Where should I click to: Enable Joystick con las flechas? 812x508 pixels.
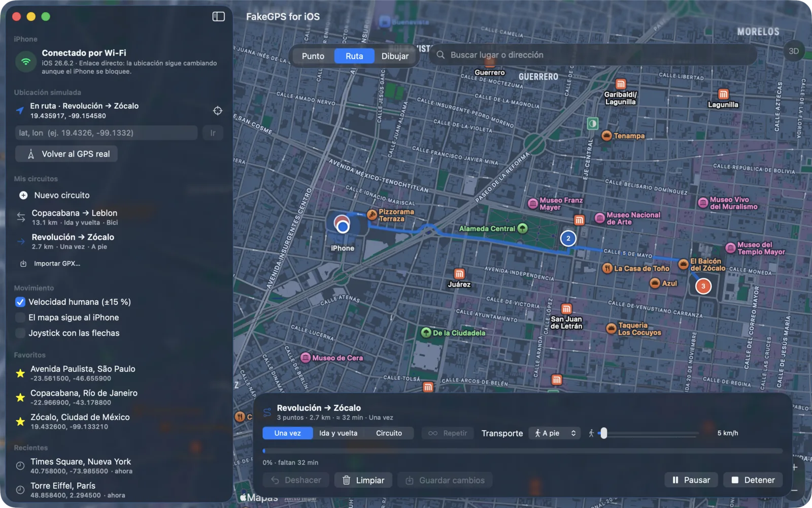(20, 333)
